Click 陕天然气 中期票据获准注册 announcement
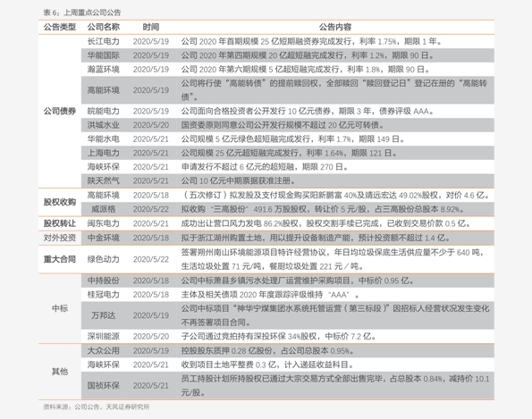The image size is (532, 419). [x=238, y=180]
